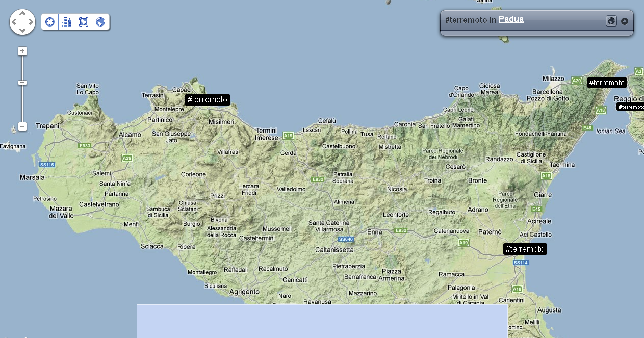This screenshot has width=644, height=338.
Task: Open the #terremoto tag near Capaci
Action: tap(207, 99)
